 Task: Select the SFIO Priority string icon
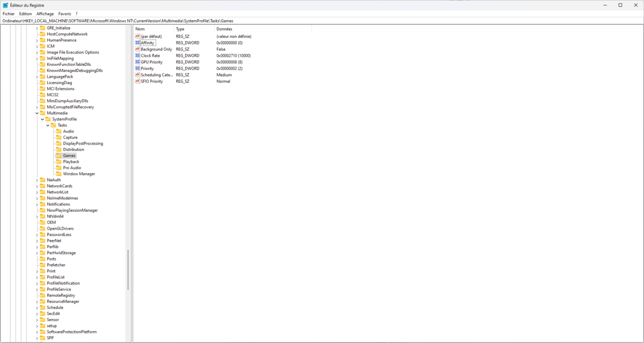(x=137, y=81)
